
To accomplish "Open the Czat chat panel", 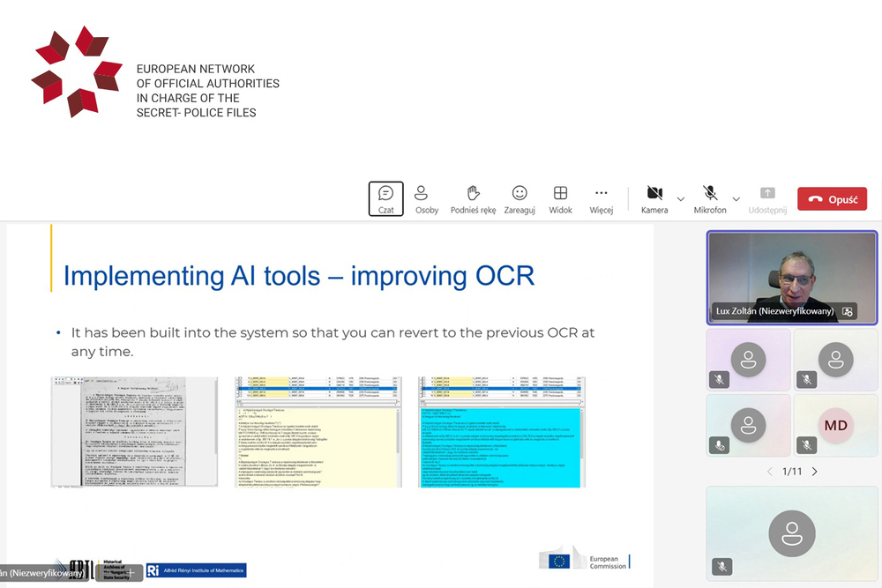I will [x=385, y=199].
